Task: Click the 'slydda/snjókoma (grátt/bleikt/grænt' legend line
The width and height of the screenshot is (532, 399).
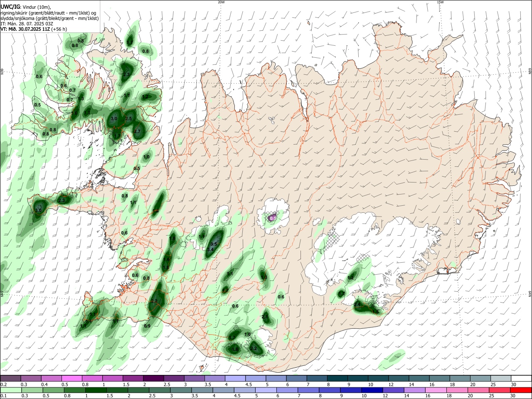Action: pyautogui.click(x=49, y=19)
